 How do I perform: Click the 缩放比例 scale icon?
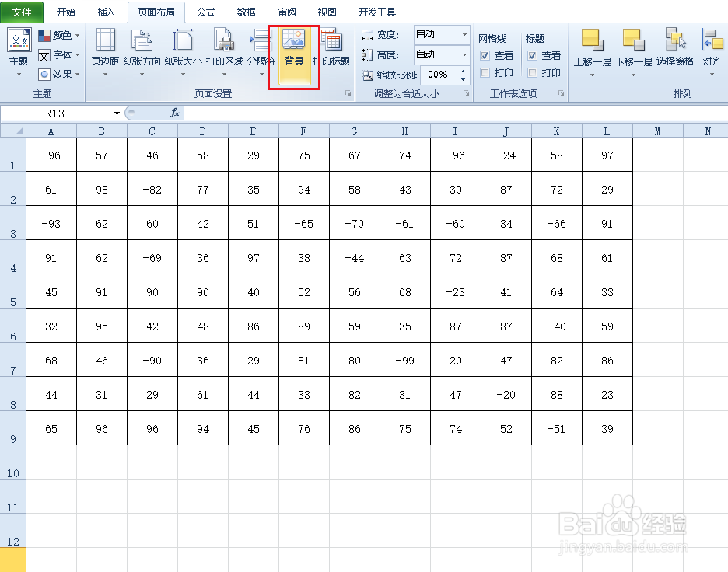pyautogui.click(x=368, y=75)
